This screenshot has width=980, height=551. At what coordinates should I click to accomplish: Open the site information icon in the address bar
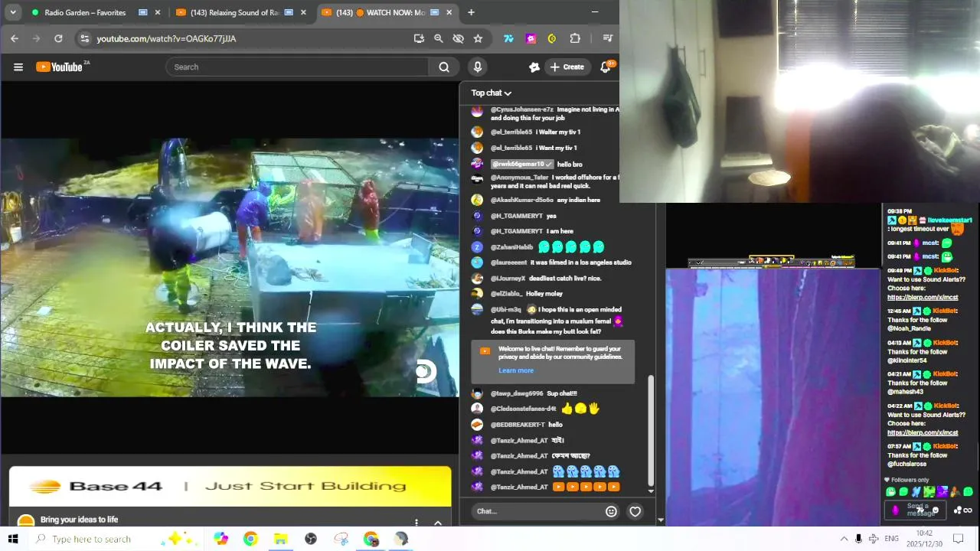84,38
